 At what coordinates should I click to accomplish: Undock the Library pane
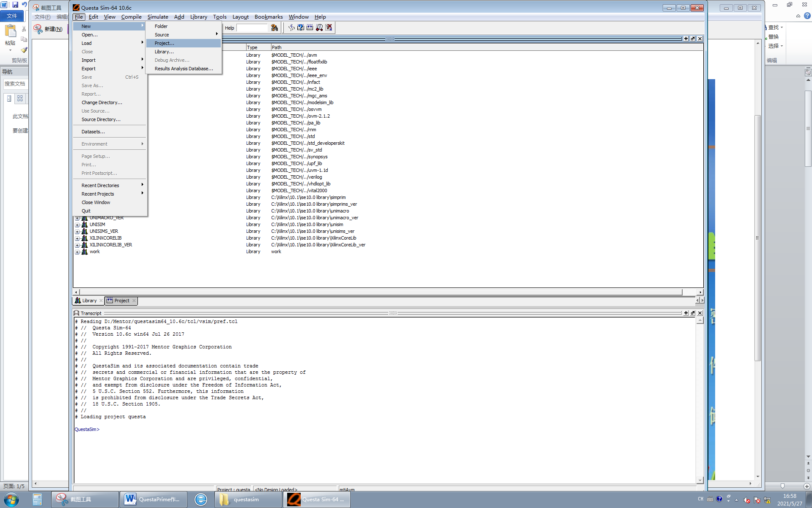point(693,39)
